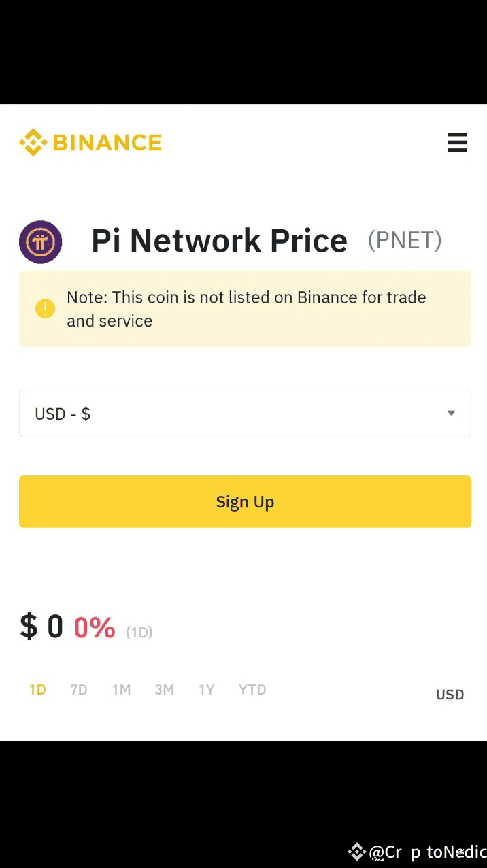Switch to the 3M chart range

(165, 690)
